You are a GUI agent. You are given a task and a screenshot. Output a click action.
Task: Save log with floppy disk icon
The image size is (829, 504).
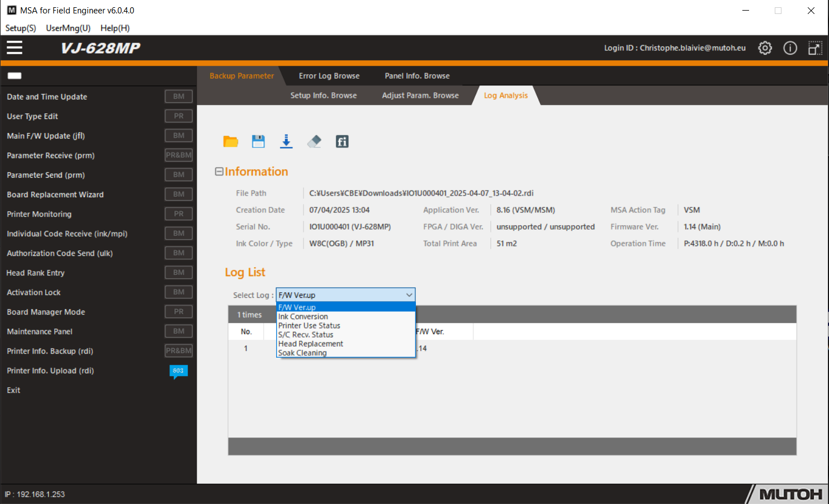tap(258, 141)
